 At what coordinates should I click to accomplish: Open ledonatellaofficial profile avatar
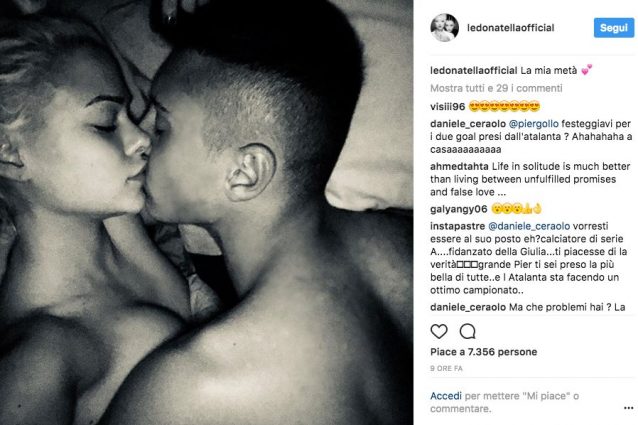click(444, 28)
